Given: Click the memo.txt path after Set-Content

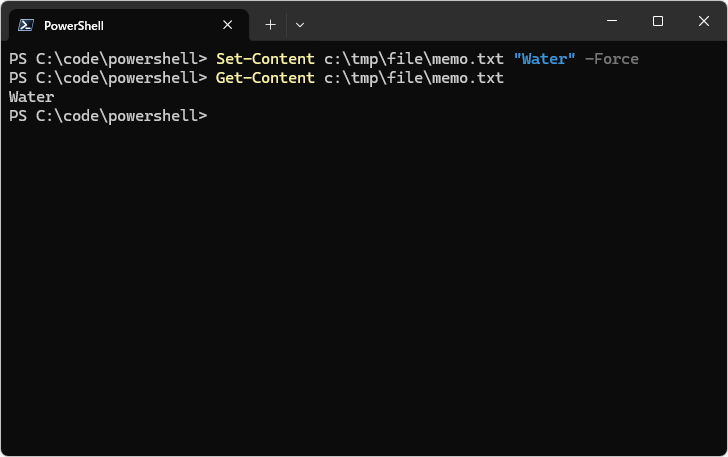Looking at the screenshot, I should pos(413,59).
